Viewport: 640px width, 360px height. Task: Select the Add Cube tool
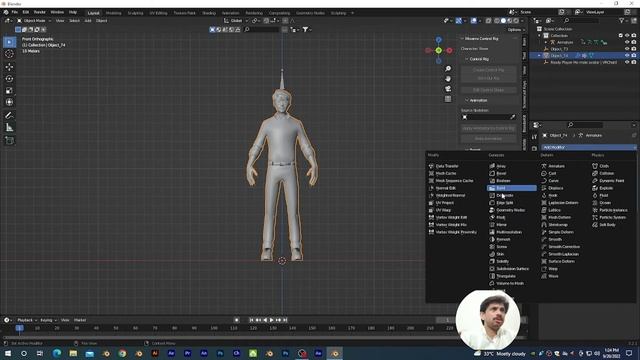pos(9,141)
